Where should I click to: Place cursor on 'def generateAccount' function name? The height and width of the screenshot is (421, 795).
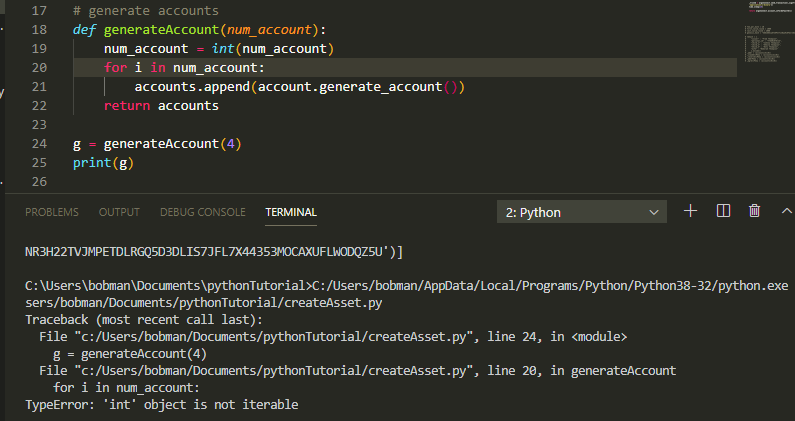click(x=161, y=29)
